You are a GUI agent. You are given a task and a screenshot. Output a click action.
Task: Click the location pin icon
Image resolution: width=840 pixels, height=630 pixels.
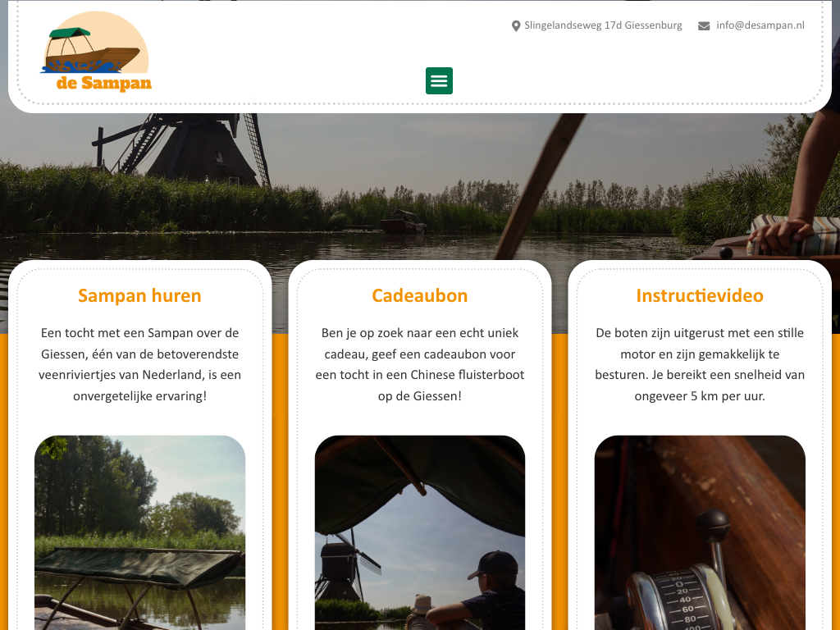tap(516, 25)
